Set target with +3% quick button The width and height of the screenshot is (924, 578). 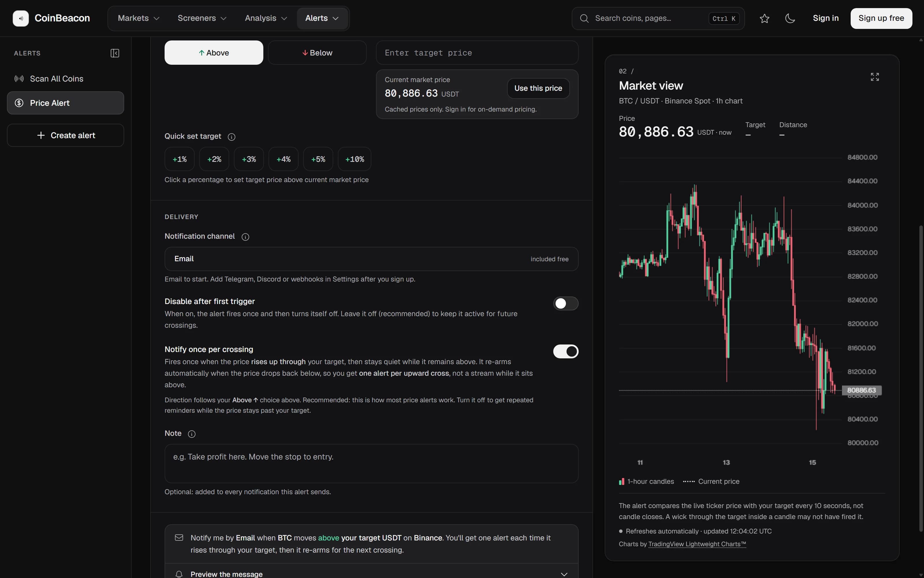click(249, 159)
